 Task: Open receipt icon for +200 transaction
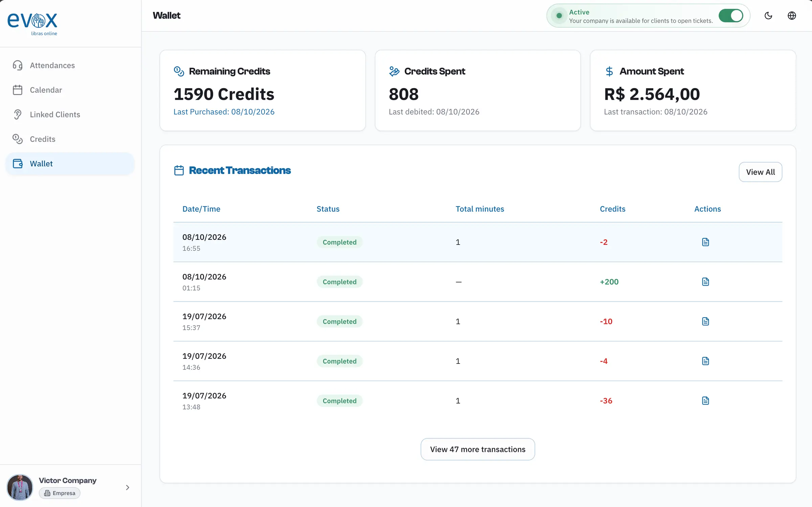pos(705,282)
